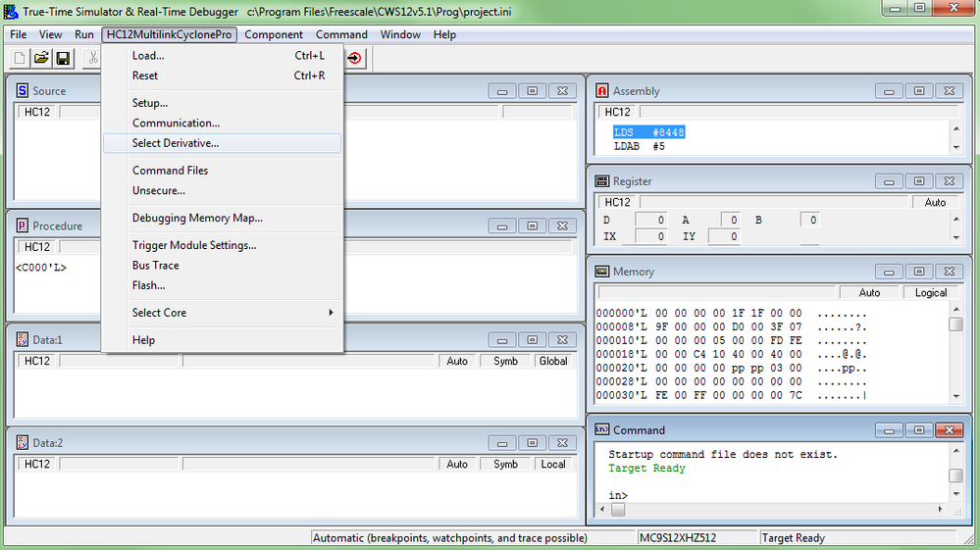This screenshot has height=550, width=980.
Task: Click the Command window icon
Action: pyautogui.click(x=602, y=429)
